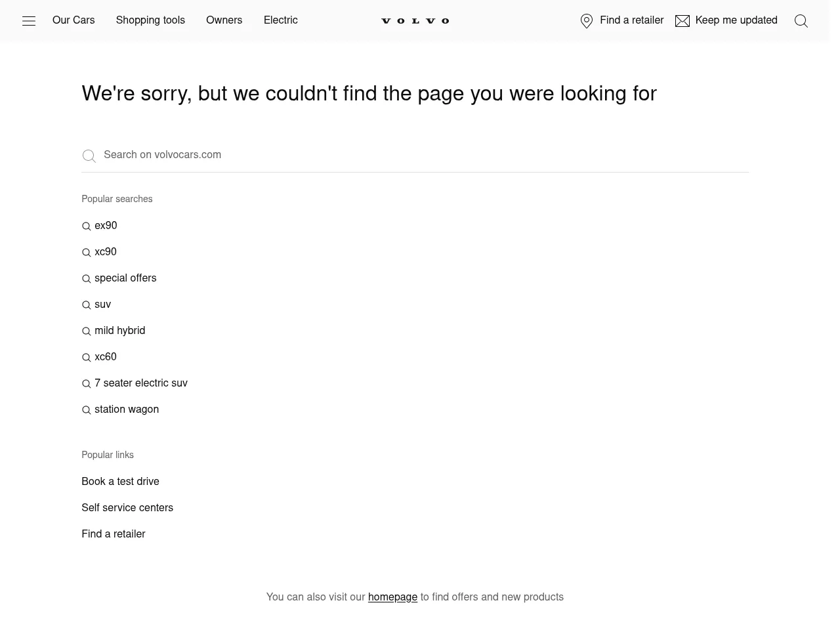Select the xc90 popular search
This screenshot has width=840, height=630.
(106, 252)
